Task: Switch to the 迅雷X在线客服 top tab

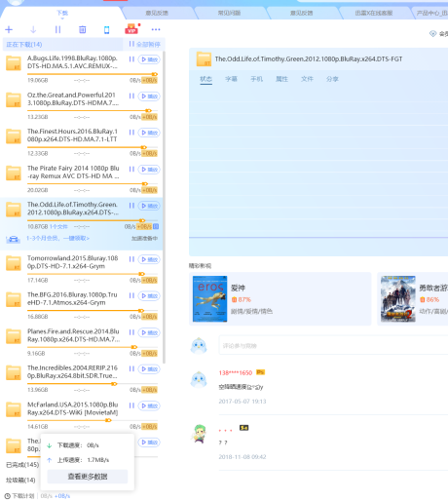Action: tap(374, 13)
